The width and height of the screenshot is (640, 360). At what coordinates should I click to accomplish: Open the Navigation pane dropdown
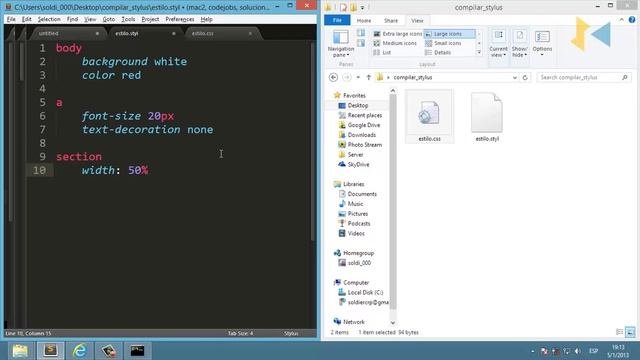point(341,43)
